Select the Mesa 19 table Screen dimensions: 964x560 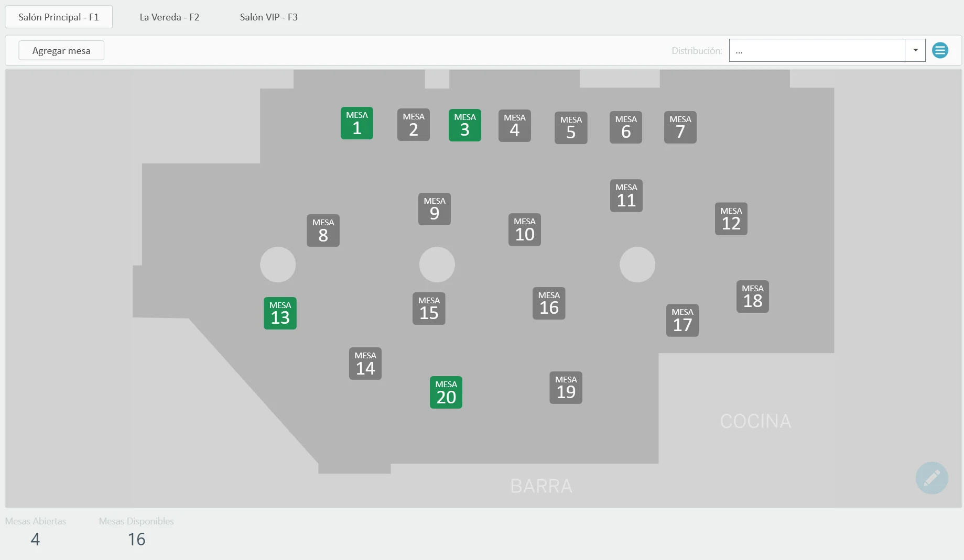[566, 388]
